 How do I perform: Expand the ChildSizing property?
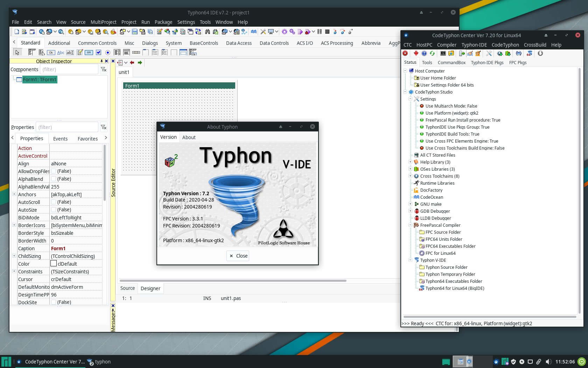14,256
